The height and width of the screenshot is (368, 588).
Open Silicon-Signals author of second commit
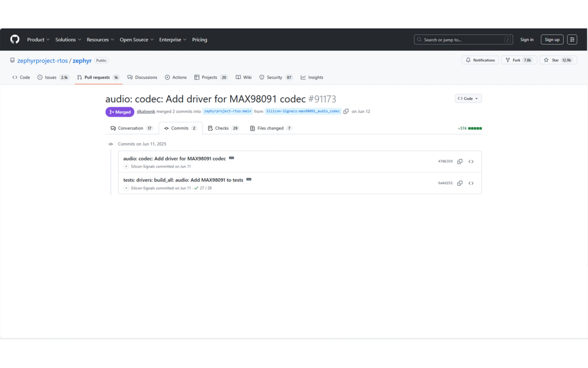[143, 188]
